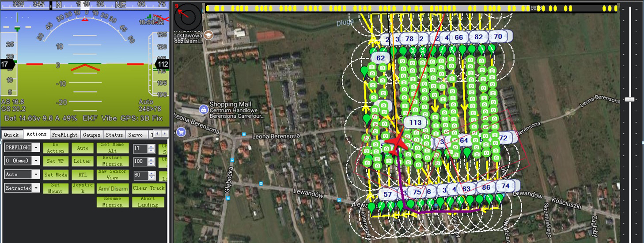Click waypoint label 86 on the map
The width and height of the screenshot is (644, 243).
pos(486,188)
